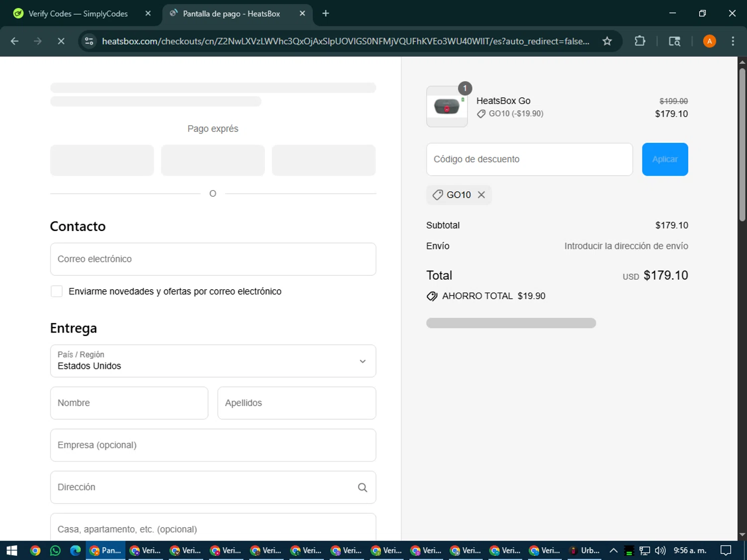Image resolution: width=747 pixels, height=560 pixels.
Task: Open País / Región dropdown
Action: 213,361
